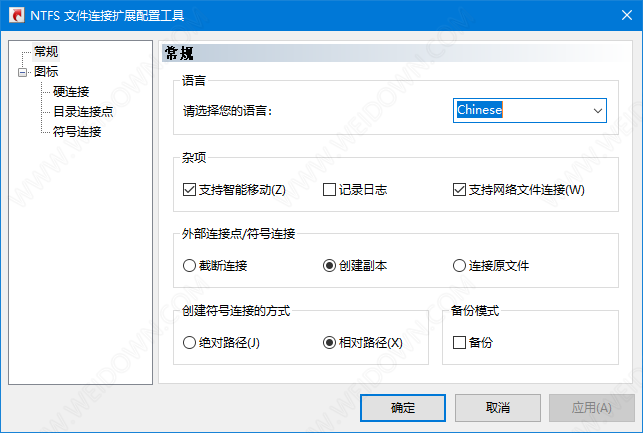Confirm with the 确定 button
643x433 pixels.
[403, 408]
